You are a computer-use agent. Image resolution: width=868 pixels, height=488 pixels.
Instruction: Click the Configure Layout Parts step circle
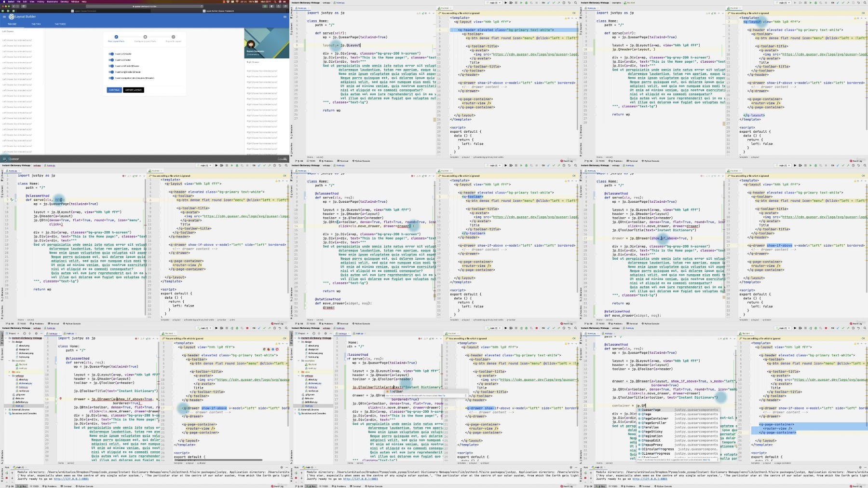click(145, 37)
